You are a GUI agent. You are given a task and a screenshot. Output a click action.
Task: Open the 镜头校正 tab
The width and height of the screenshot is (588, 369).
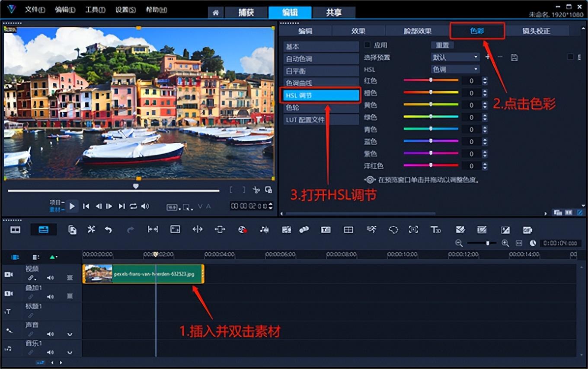[536, 31]
